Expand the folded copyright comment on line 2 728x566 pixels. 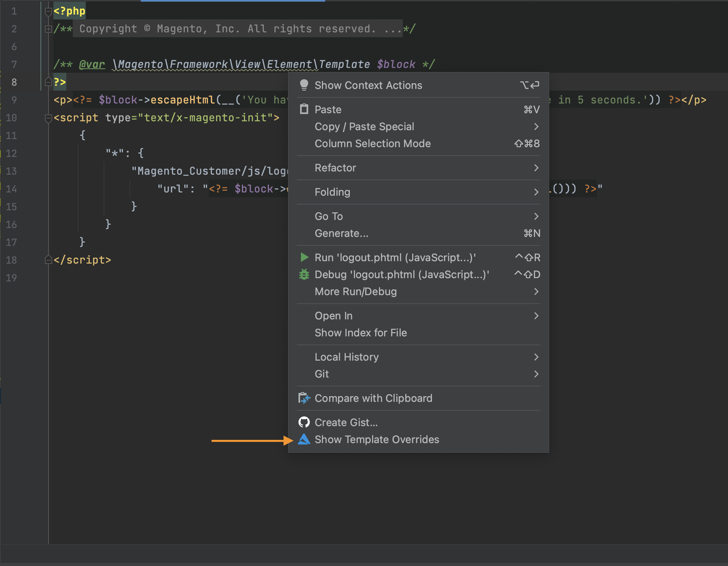click(48, 29)
